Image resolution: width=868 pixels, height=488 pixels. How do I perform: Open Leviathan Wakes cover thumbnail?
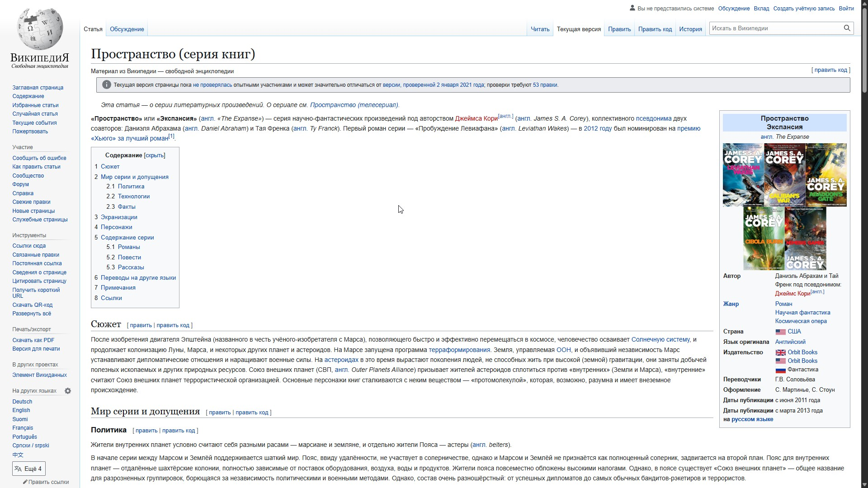pos(743,175)
